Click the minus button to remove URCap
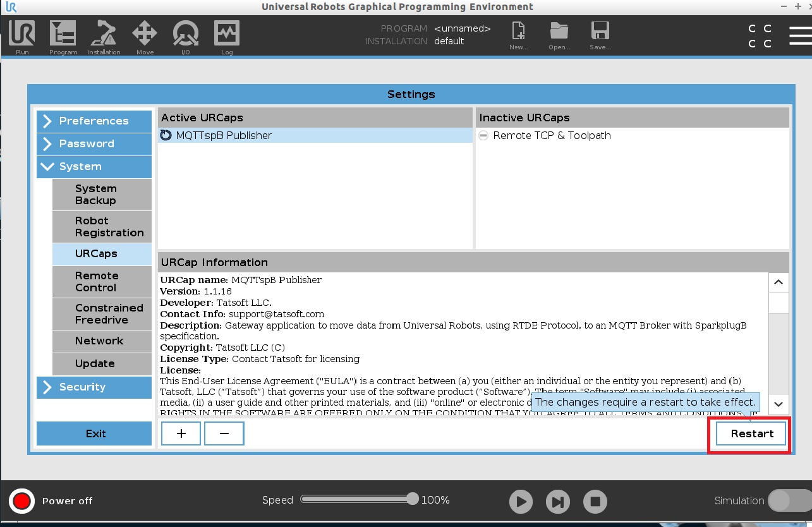The width and height of the screenshot is (812, 527). tap(224, 433)
